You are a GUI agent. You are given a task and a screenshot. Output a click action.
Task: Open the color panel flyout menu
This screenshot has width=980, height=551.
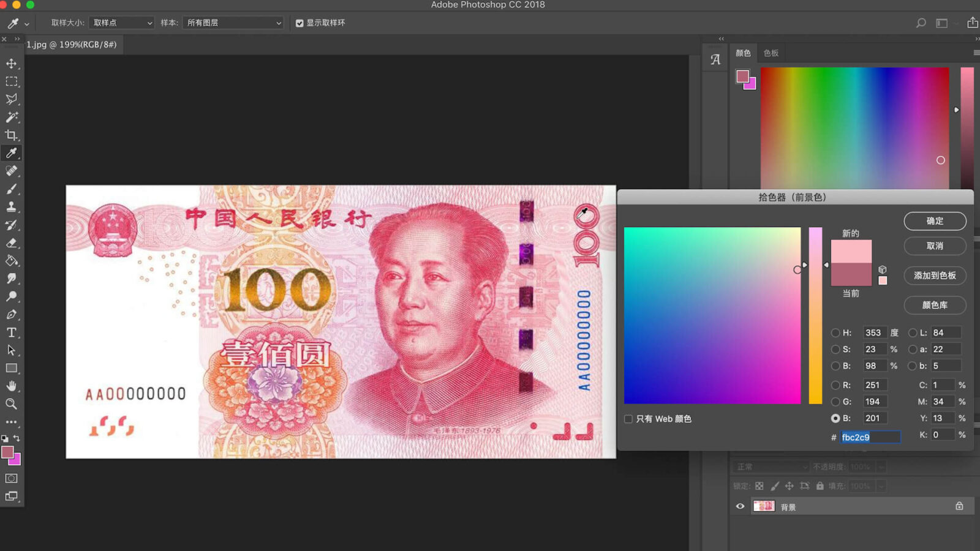(976, 53)
